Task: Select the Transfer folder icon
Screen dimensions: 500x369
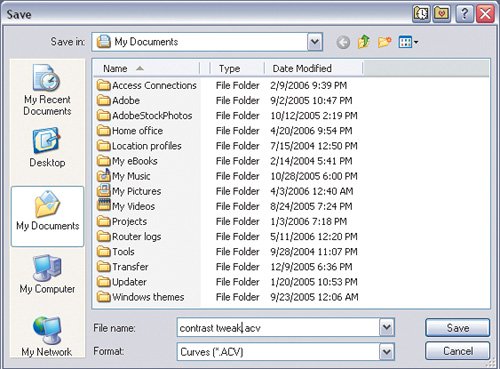Action: (104, 267)
